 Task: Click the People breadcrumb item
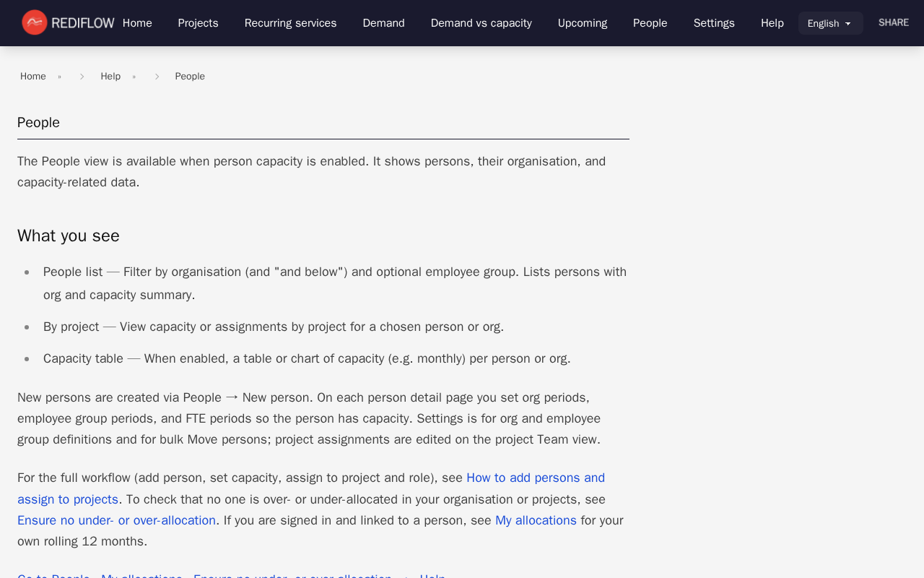(x=190, y=77)
